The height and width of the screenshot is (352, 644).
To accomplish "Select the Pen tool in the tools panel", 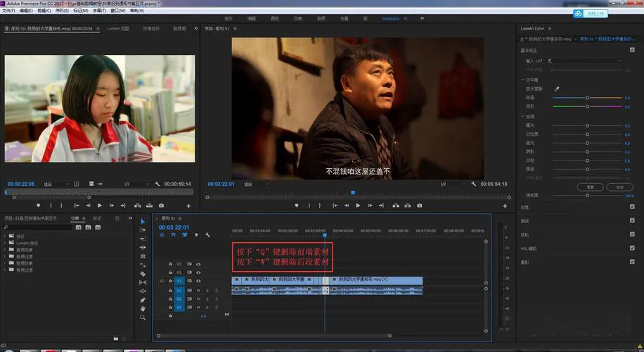I will pyautogui.click(x=143, y=300).
